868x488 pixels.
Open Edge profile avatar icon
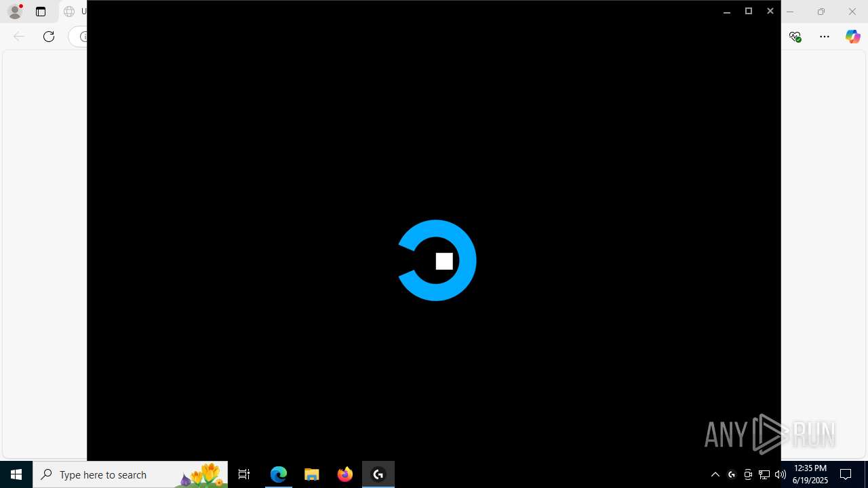coord(15,12)
